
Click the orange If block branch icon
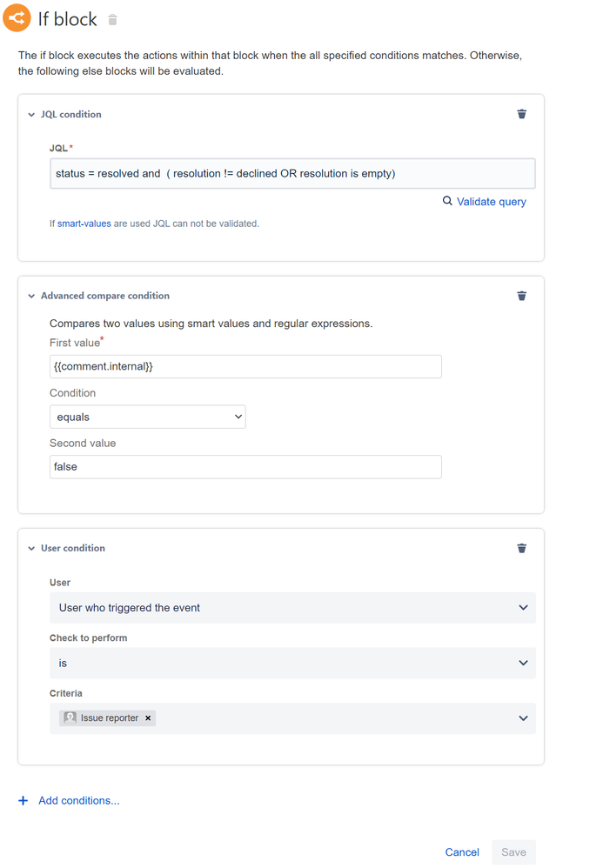pos(17,17)
